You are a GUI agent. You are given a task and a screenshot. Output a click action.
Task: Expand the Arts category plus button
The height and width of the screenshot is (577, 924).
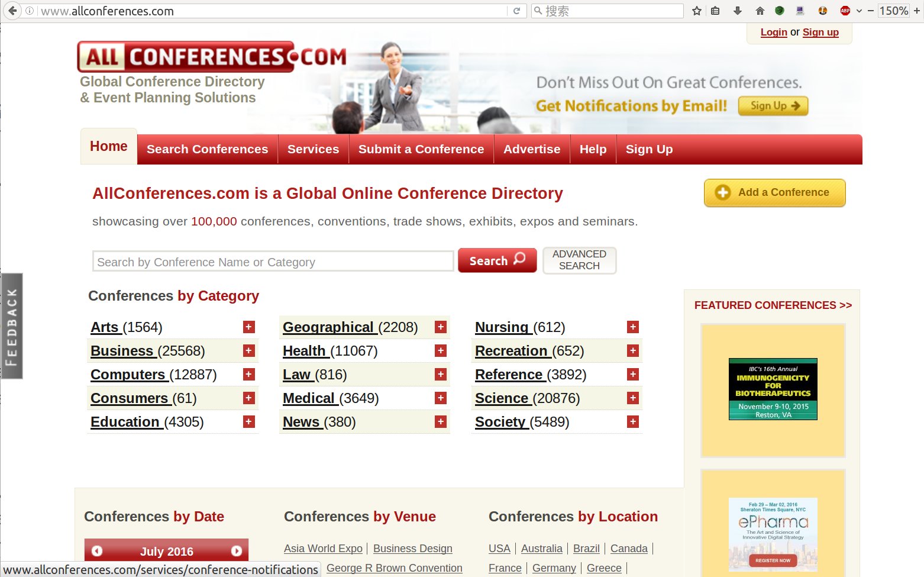(249, 327)
